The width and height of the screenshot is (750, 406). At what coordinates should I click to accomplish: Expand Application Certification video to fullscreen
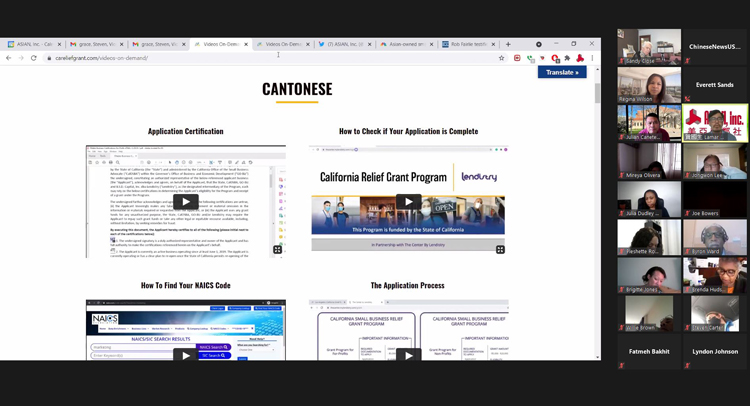pos(277,250)
